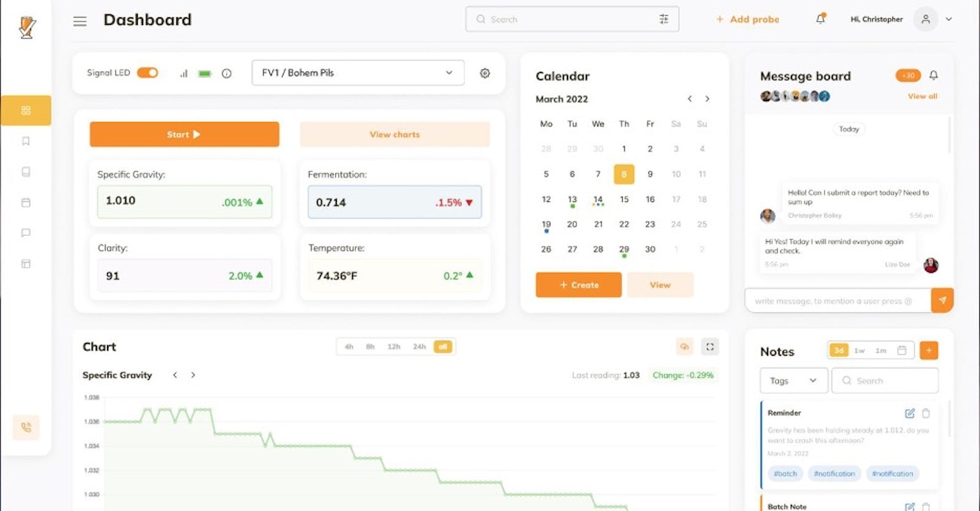Select the 24h chart range tab
The image size is (980, 511).
point(419,347)
